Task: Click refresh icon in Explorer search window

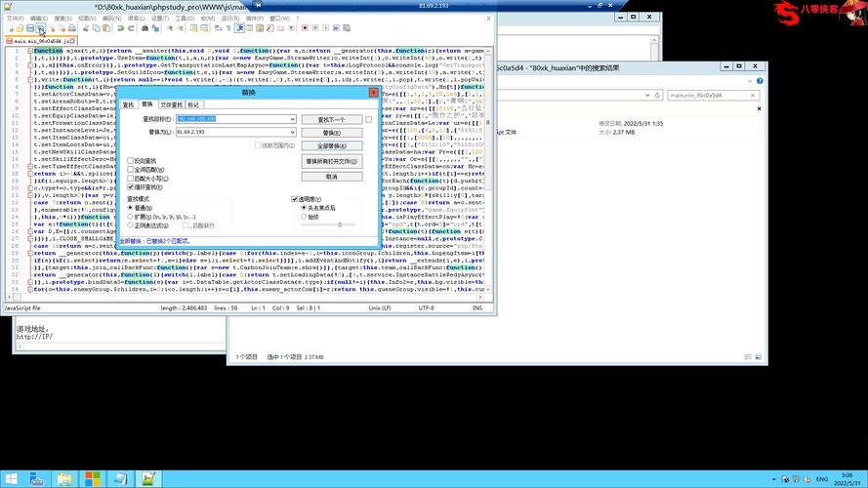Action: tap(658, 96)
